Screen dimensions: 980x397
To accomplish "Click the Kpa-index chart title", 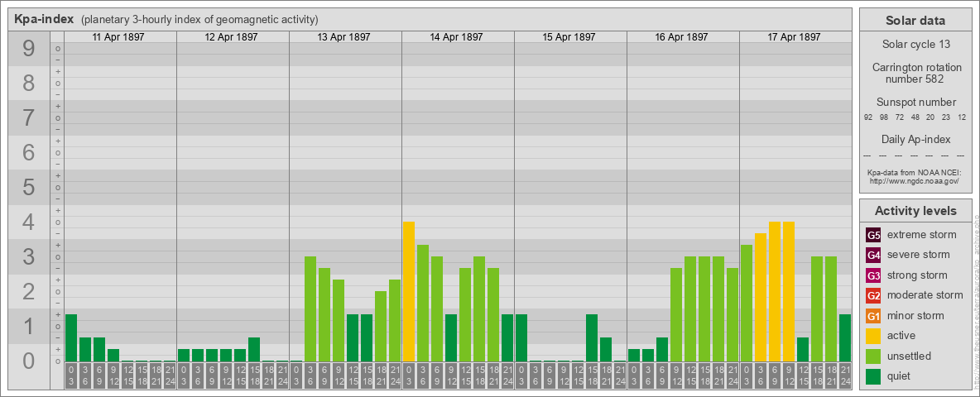I will click(x=44, y=19).
